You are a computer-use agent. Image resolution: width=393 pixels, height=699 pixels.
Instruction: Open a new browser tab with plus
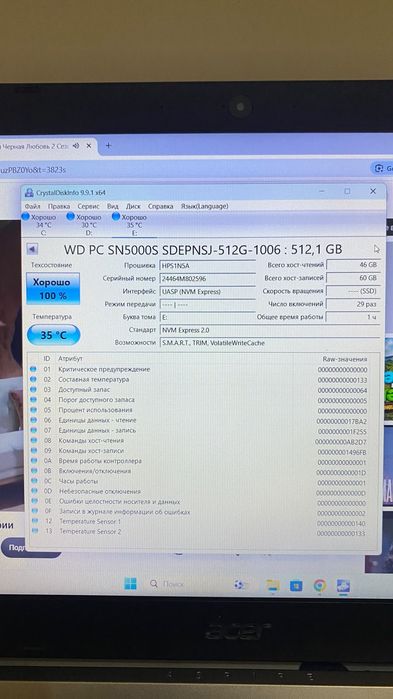[108, 146]
